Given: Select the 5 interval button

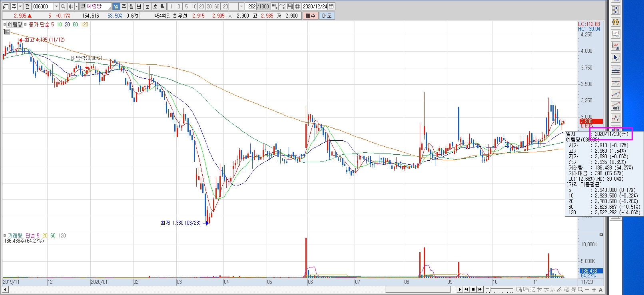Looking at the screenshot, I should click(x=186, y=6).
